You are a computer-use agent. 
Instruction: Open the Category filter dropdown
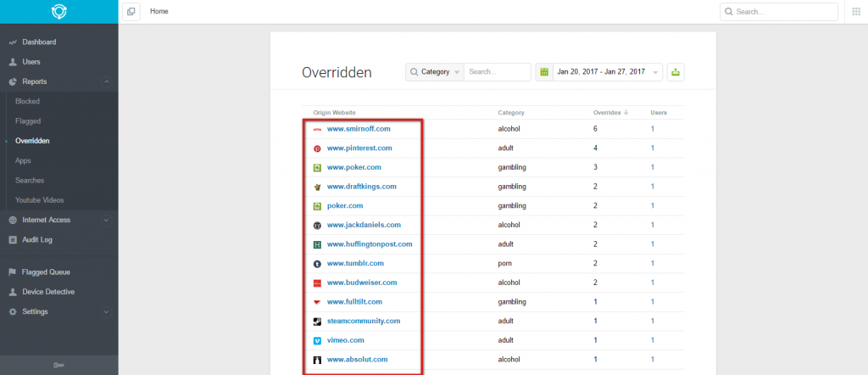click(x=435, y=72)
